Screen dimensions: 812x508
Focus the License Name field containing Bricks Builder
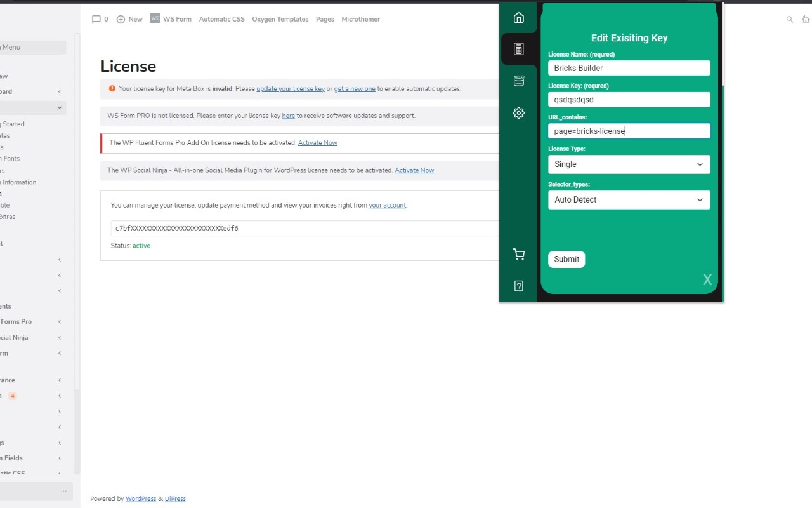pyautogui.click(x=629, y=68)
